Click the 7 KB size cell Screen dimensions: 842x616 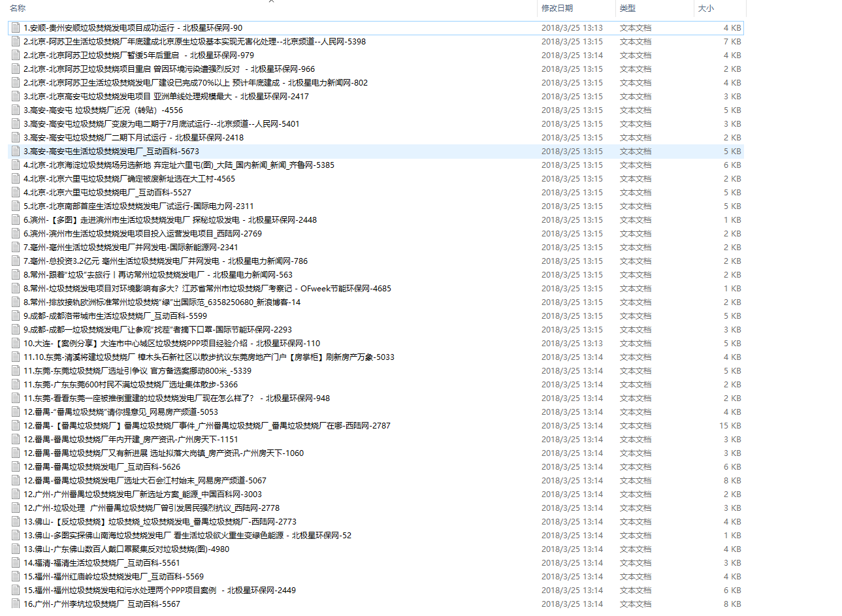coord(732,41)
